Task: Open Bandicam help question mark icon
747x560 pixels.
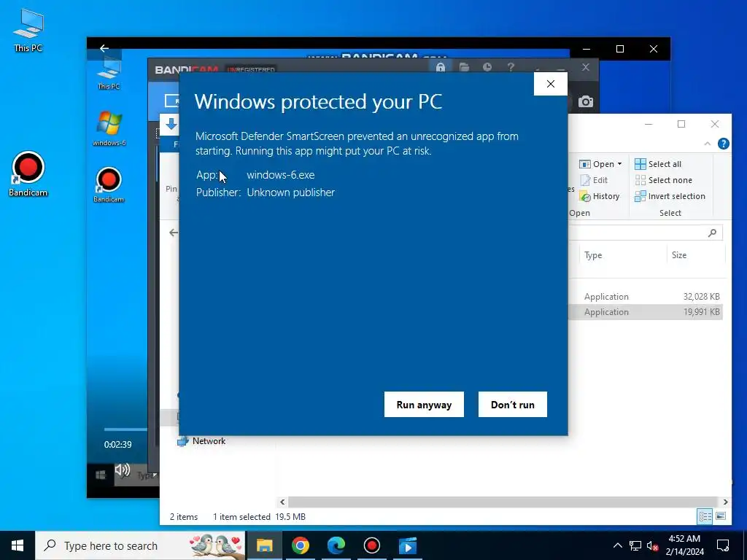Action: (511, 67)
